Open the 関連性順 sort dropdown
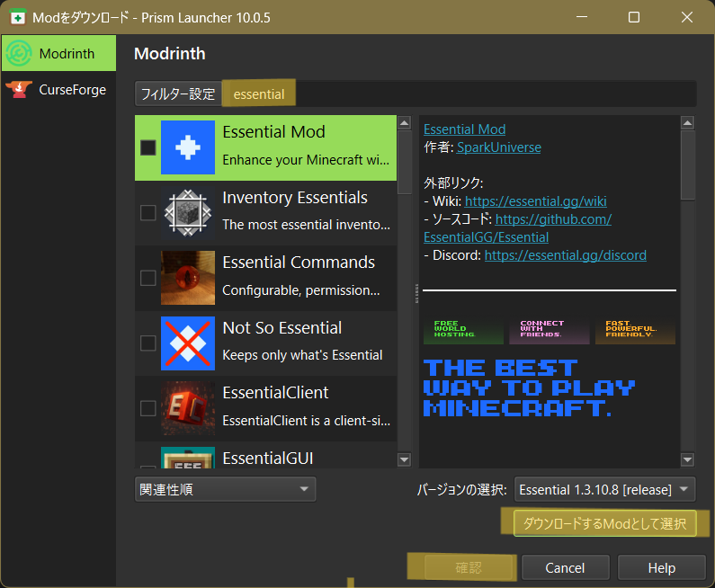715x588 pixels. click(x=225, y=490)
